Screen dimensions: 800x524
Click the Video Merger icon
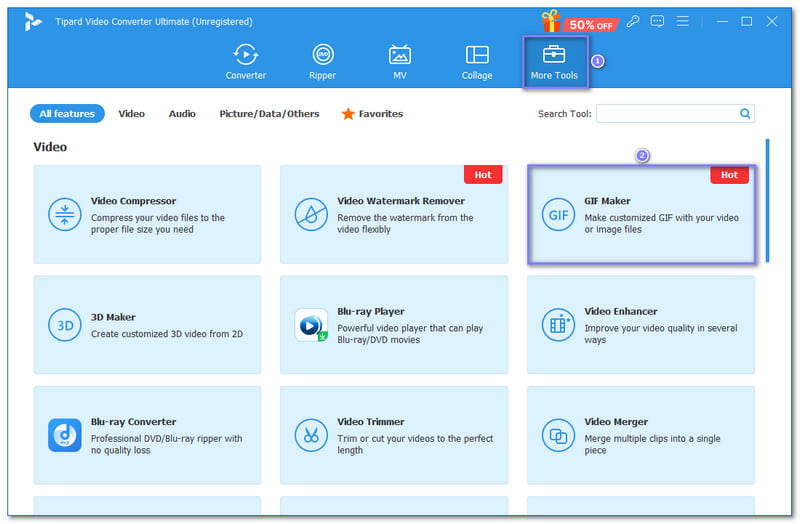click(x=558, y=435)
